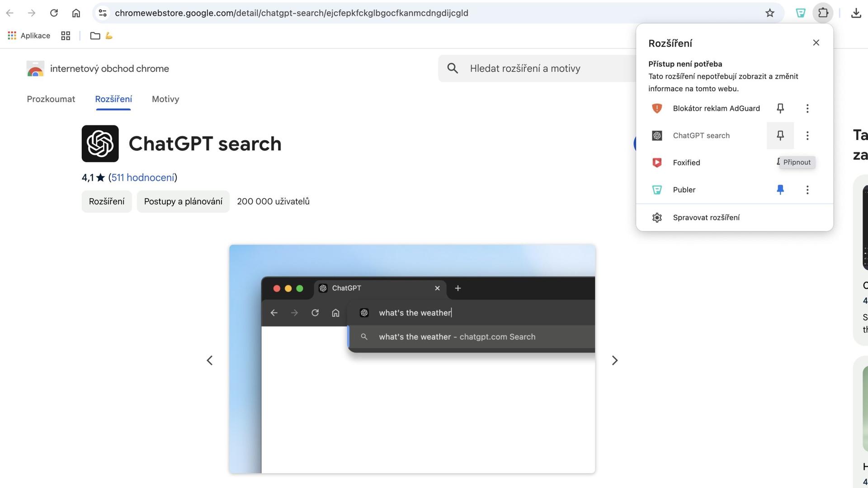Click the address bar URL
868x488 pixels.
pos(292,13)
